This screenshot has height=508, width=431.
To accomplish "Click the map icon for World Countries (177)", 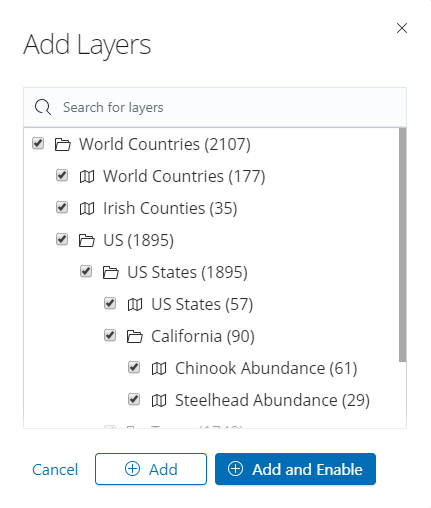I will pos(87,176).
